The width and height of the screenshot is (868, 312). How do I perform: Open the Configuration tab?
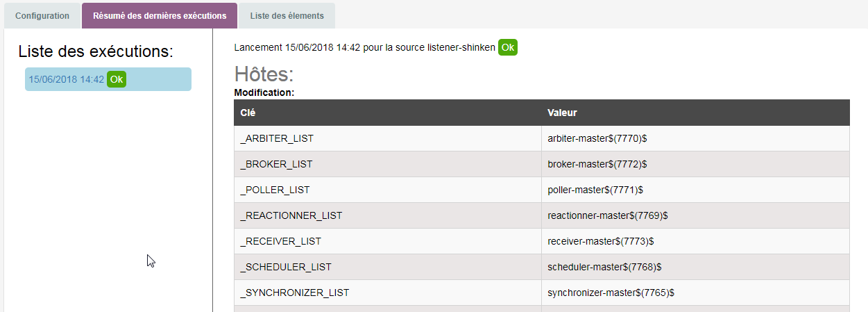click(42, 15)
